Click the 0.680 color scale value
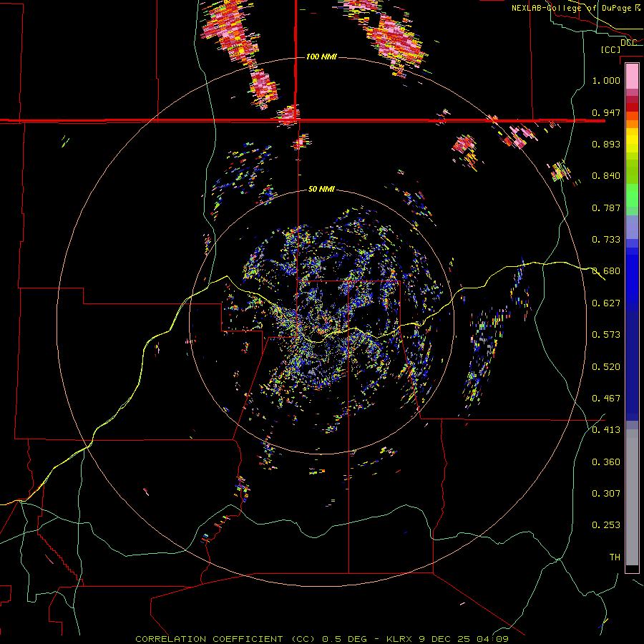The height and width of the screenshot is (644, 644). click(x=606, y=271)
